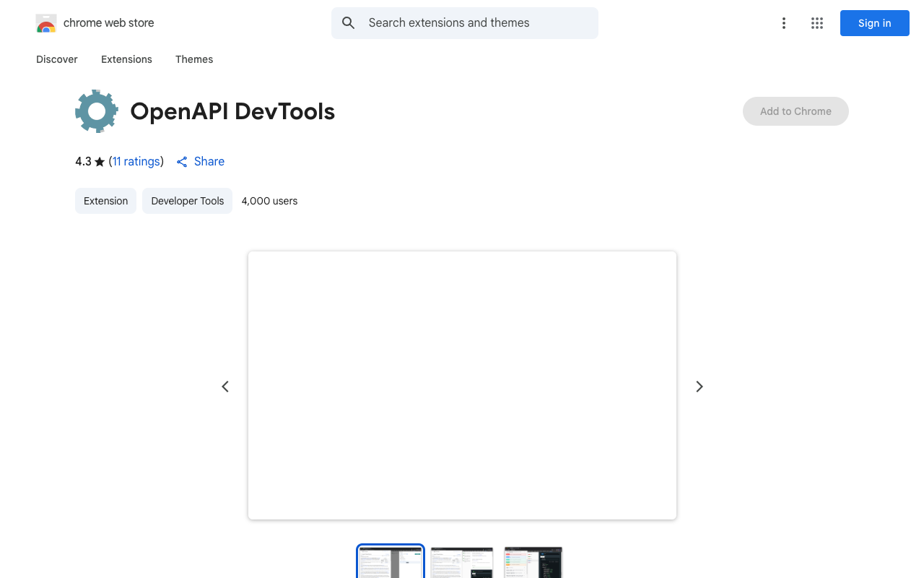Image resolution: width=924 pixels, height=578 pixels.
Task: Open the Google apps grid
Action: tap(817, 23)
